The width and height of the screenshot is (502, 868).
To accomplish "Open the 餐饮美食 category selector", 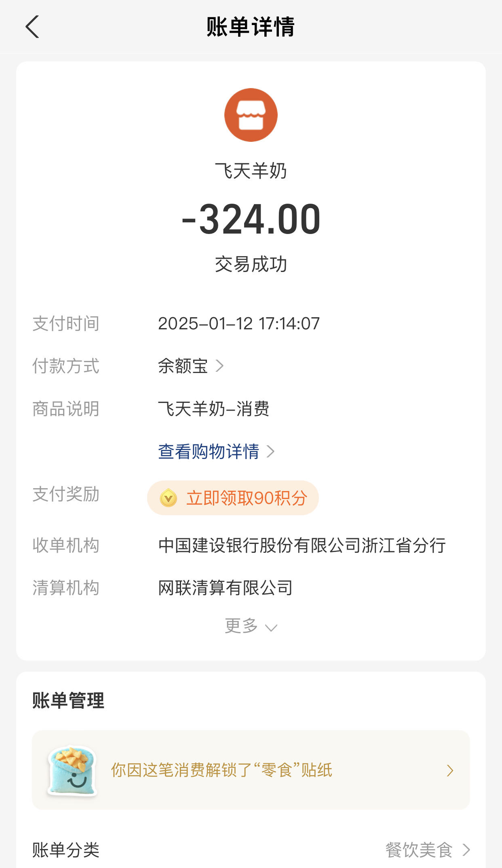I will (419, 850).
